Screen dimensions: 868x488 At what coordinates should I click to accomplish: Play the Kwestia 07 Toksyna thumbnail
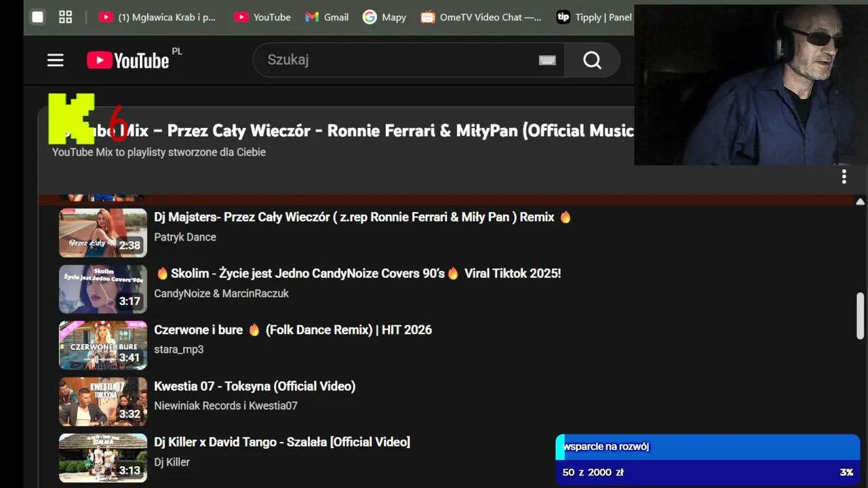coord(103,401)
